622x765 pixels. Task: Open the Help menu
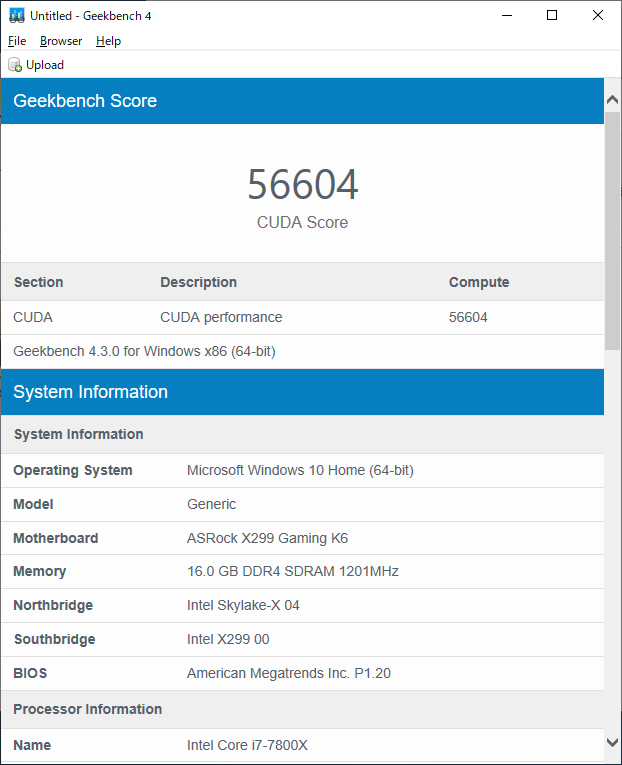click(x=108, y=41)
